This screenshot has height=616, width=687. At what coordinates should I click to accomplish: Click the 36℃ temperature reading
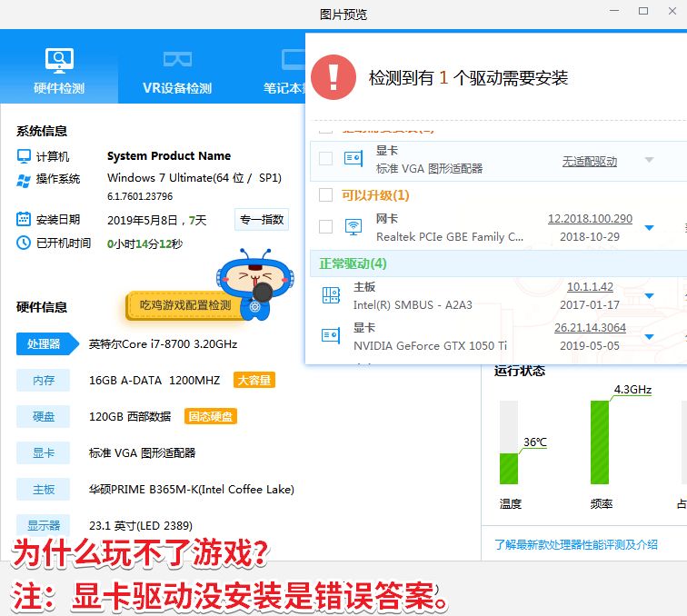535,442
